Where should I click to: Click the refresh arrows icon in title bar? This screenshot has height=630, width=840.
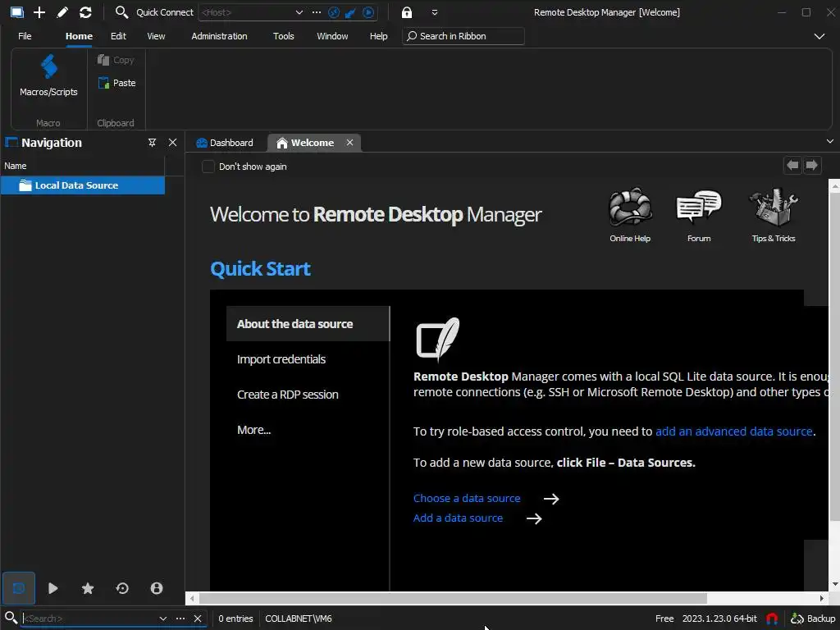coord(85,12)
